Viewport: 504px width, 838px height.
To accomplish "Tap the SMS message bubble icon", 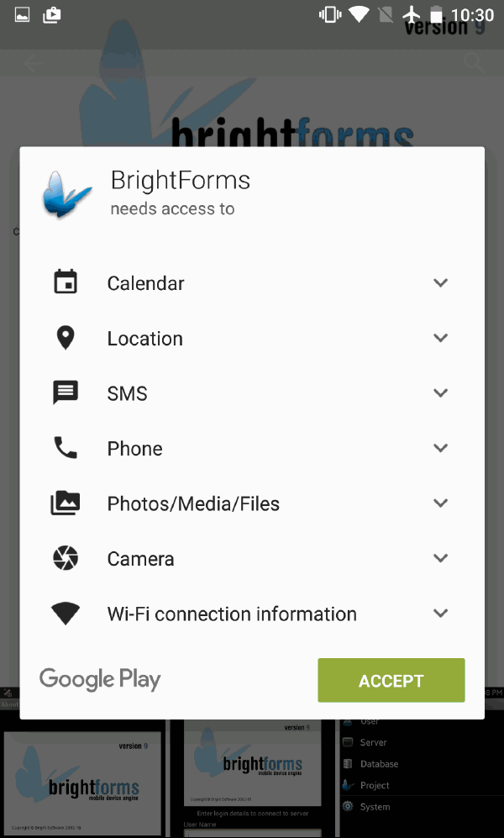I will tap(66, 393).
